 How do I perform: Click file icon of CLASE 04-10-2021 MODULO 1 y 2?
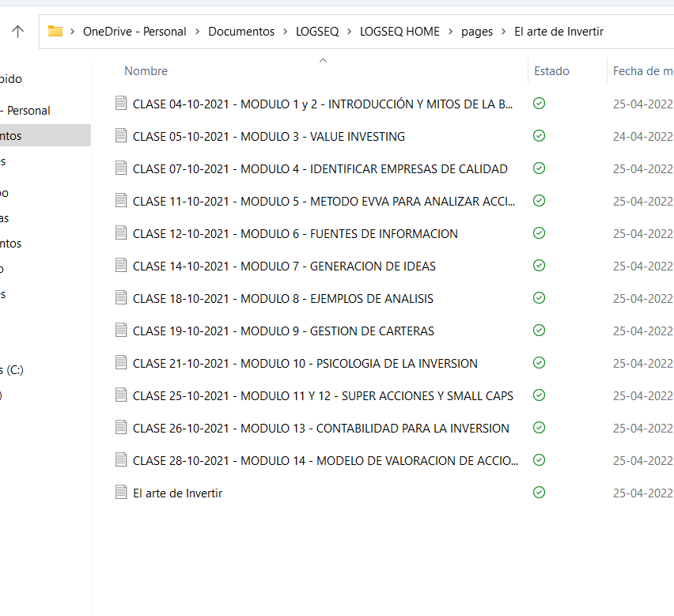(x=121, y=103)
